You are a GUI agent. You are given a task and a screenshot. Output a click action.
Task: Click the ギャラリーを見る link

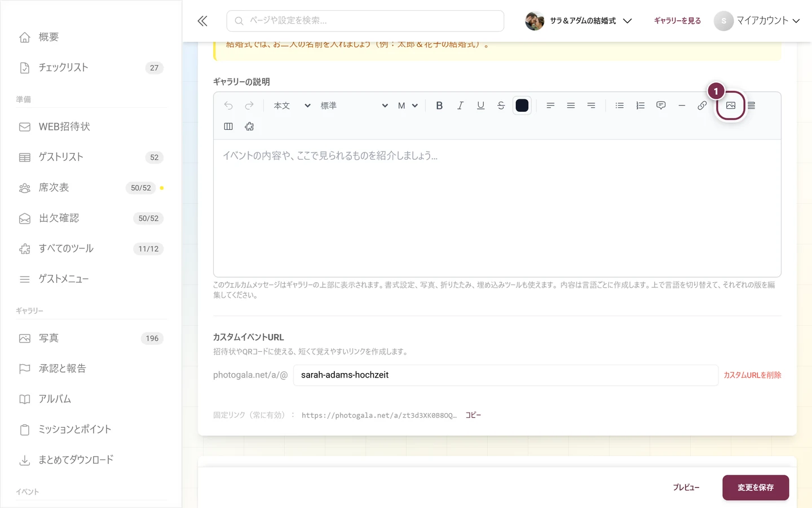[x=677, y=21]
